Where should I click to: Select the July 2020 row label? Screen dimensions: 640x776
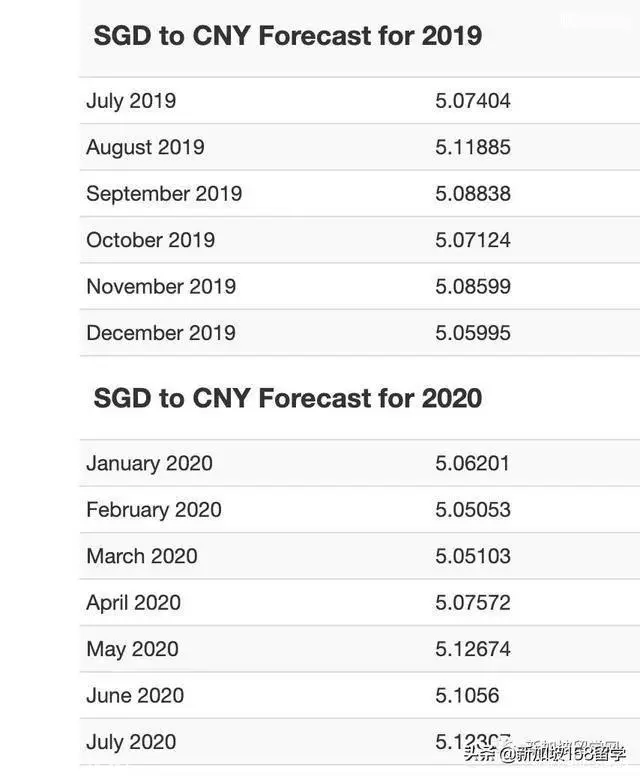point(131,742)
